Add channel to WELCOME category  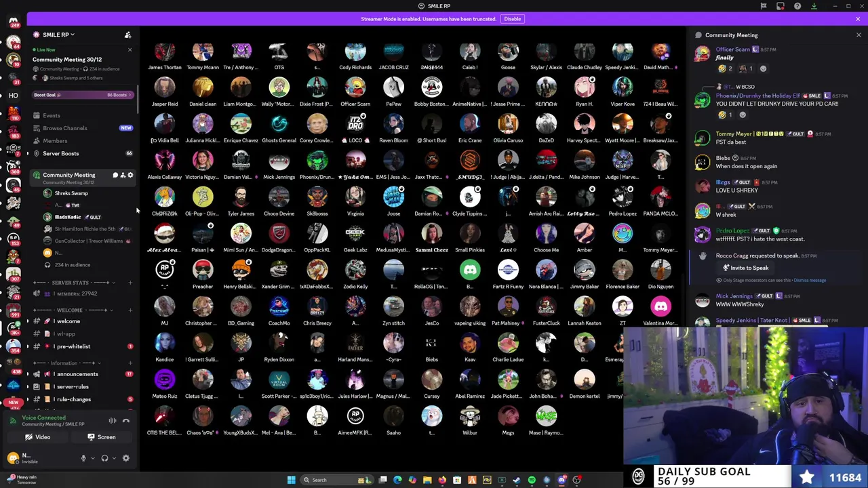(x=130, y=310)
